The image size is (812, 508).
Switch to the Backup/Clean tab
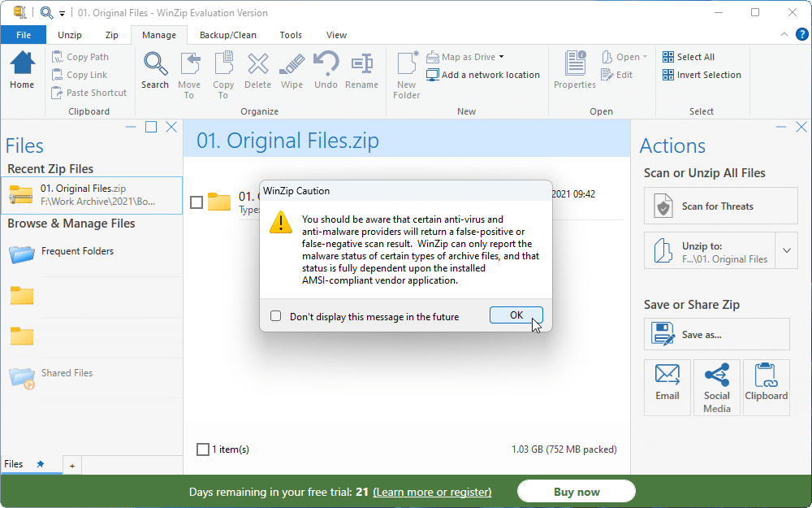228,35
